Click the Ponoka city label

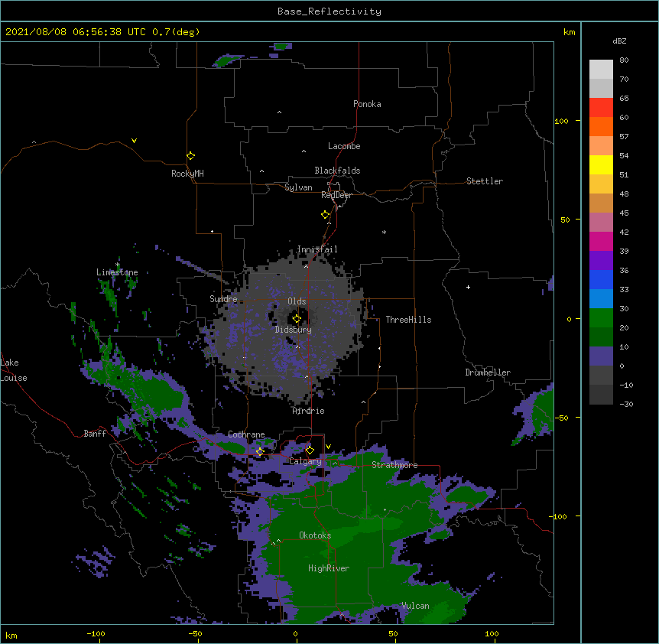tap(367, 104)
